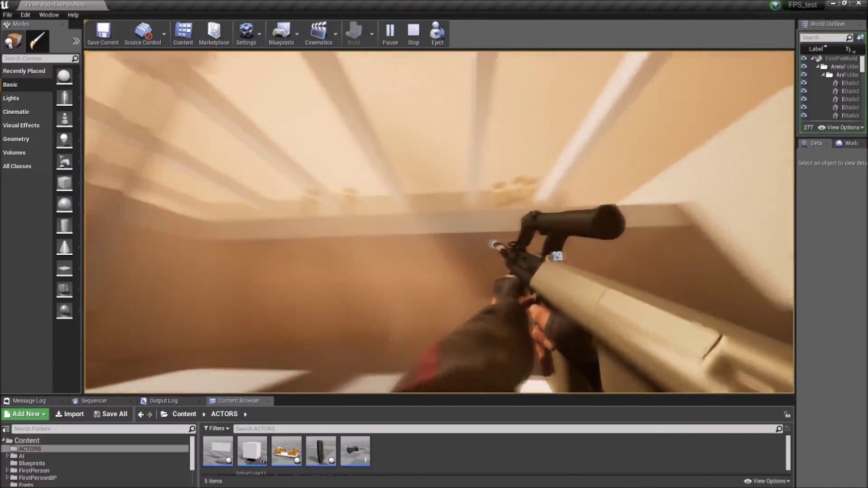Select the Lights category
The height and width of the screenshot is (488, 868).
(11, 98)
